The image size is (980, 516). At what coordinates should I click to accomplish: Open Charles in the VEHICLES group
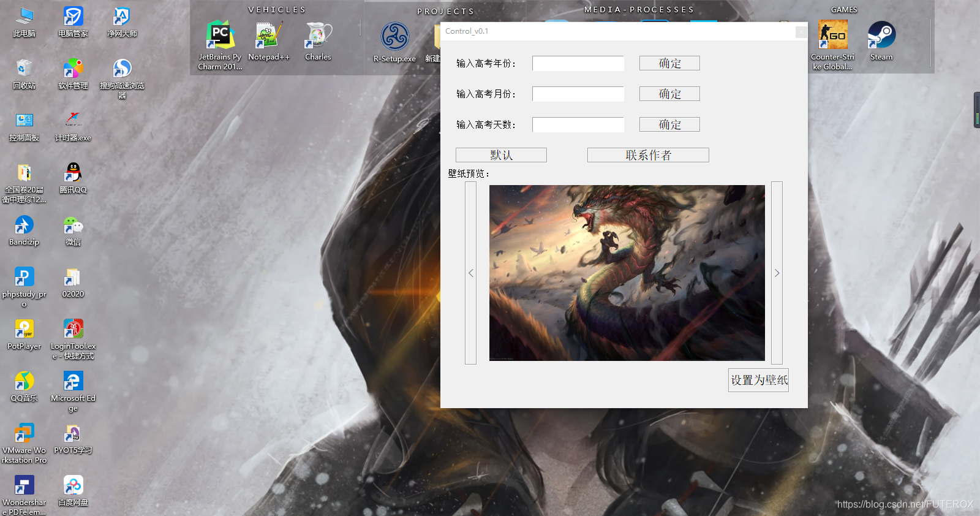point(318,40)
